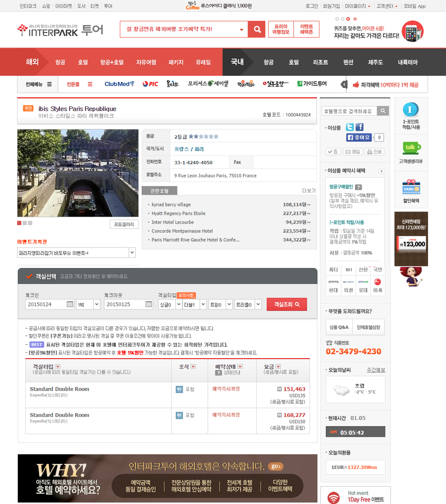Screen dimensions: 446x504
Task: Share hotel on Twitter icon
Action: 350,127
